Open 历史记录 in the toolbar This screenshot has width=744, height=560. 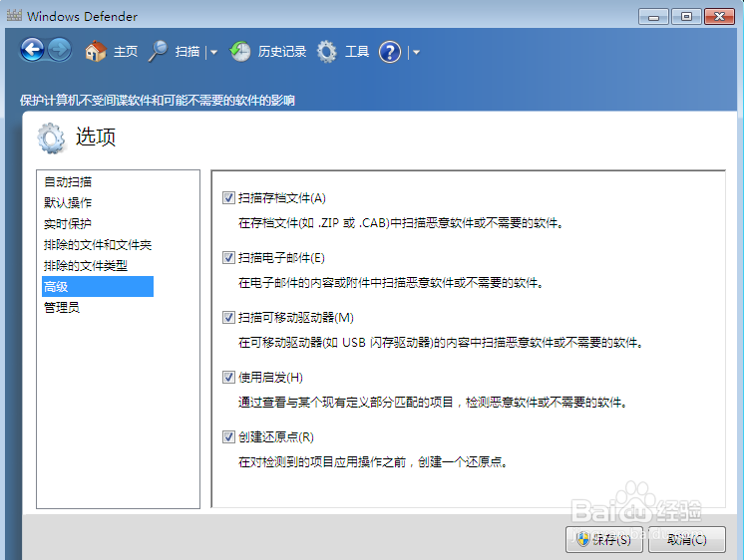pos(282,51)
